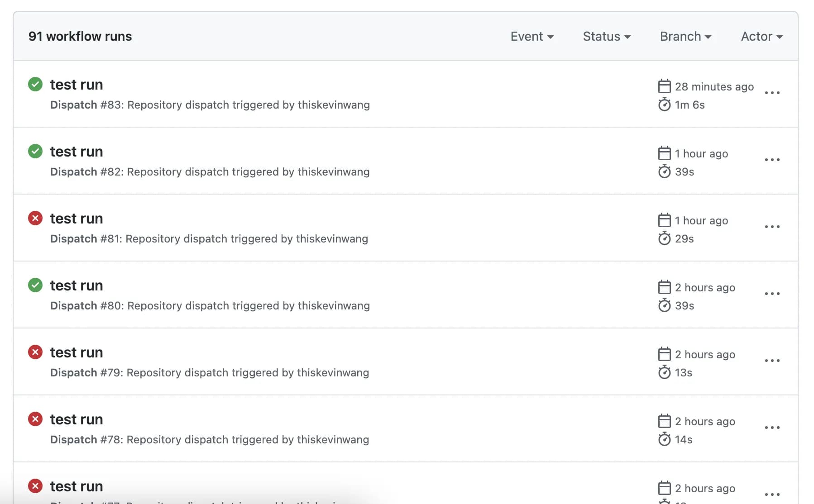Click the red failed icon for Dispatch #81
The image size is (814, 504).
pyautogui.click(x=35, y=218)
